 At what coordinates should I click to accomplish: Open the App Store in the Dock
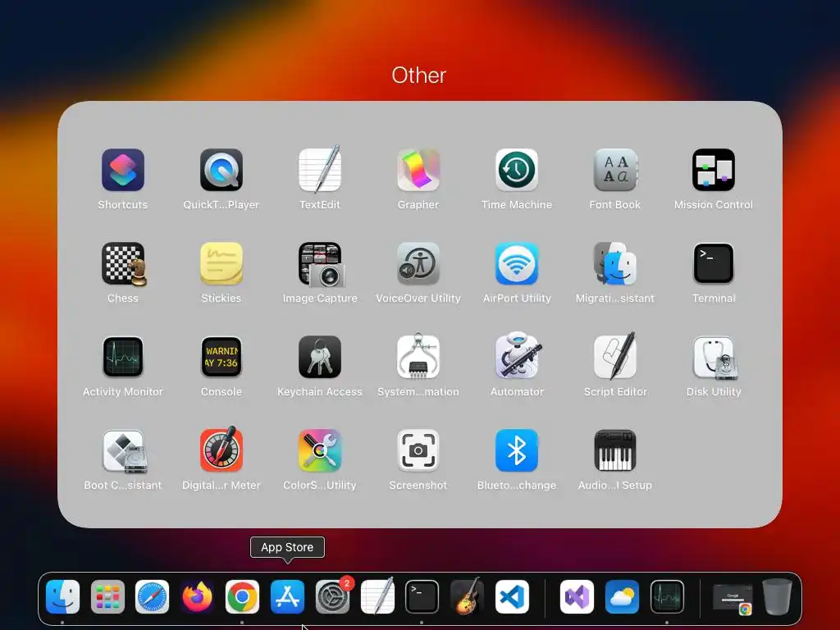287,597
